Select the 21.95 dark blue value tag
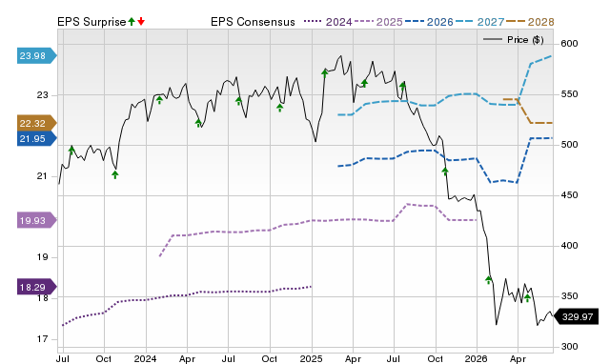Screen dimensions: 610x364 click(37, 139)
